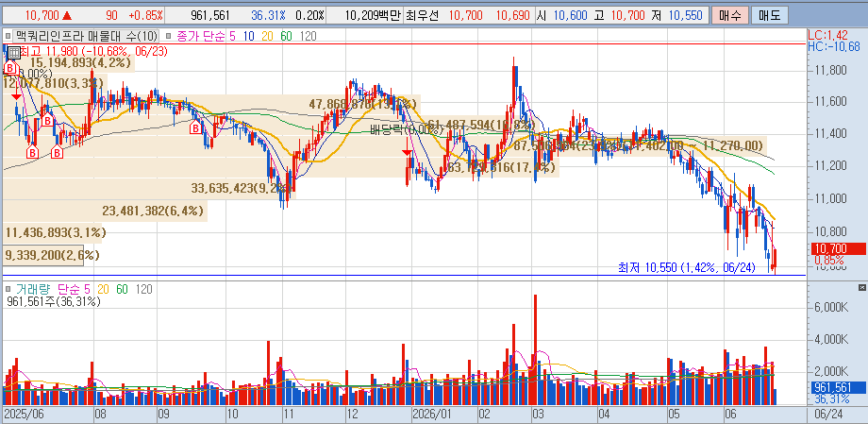Click the 2025/06 date axis label
Image resolution: width=868 pixels, height=424 pixels.
(x=23, y=414)
